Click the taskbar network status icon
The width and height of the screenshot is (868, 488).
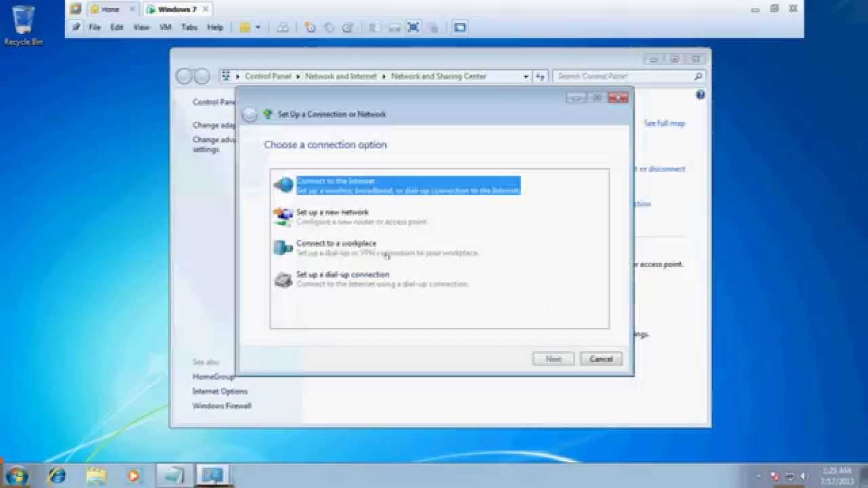coord(790,476)
